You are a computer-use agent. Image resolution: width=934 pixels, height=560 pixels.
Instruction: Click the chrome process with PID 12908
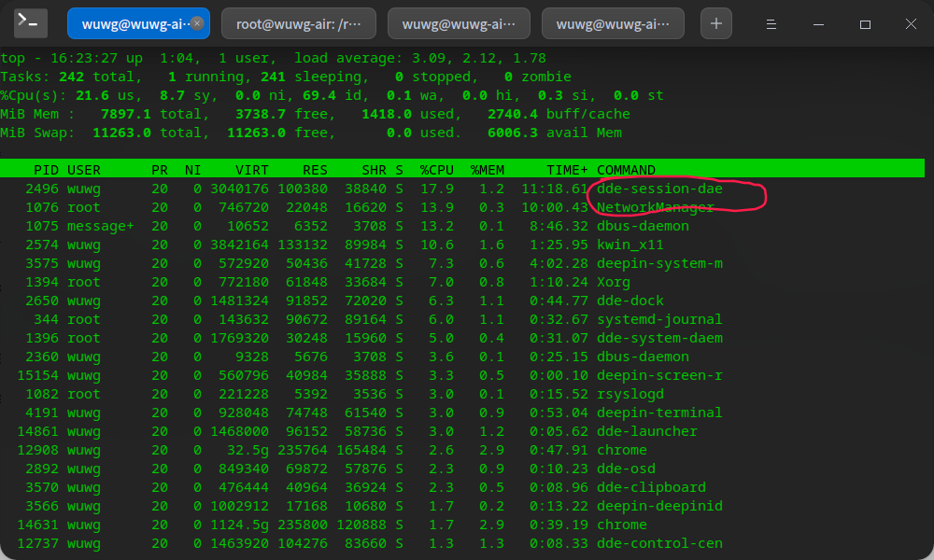tap(622, 450)
